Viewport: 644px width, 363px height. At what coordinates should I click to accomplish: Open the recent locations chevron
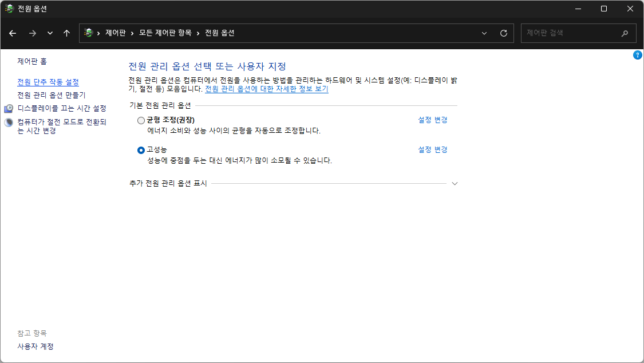50,33
